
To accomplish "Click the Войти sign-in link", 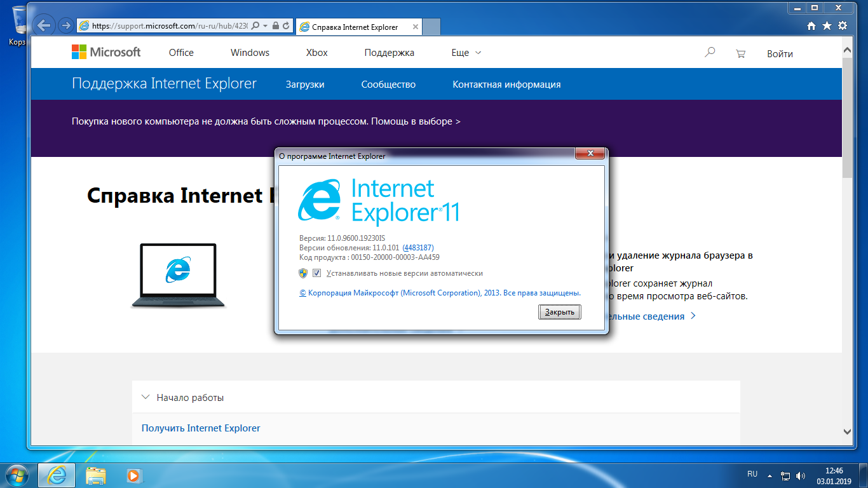I will coord(780,53).
